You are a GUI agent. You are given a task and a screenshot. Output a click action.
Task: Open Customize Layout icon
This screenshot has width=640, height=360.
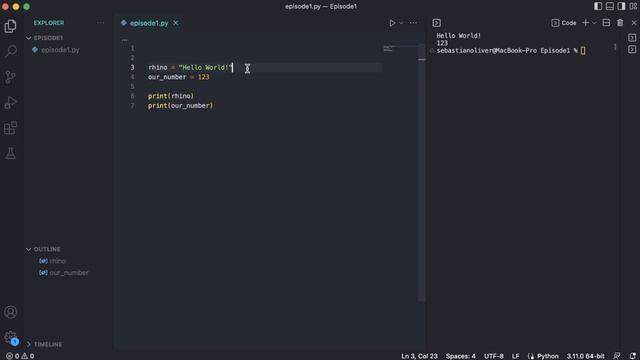(x=633, y=6)
